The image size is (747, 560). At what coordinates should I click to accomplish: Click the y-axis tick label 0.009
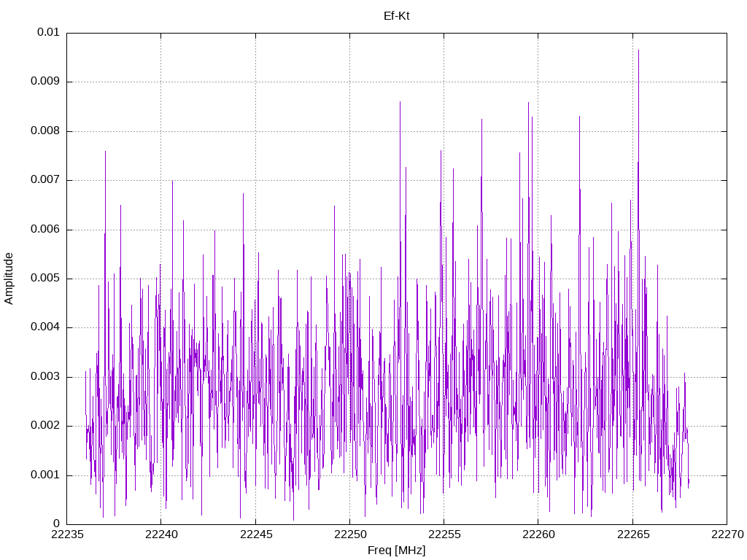45,81
